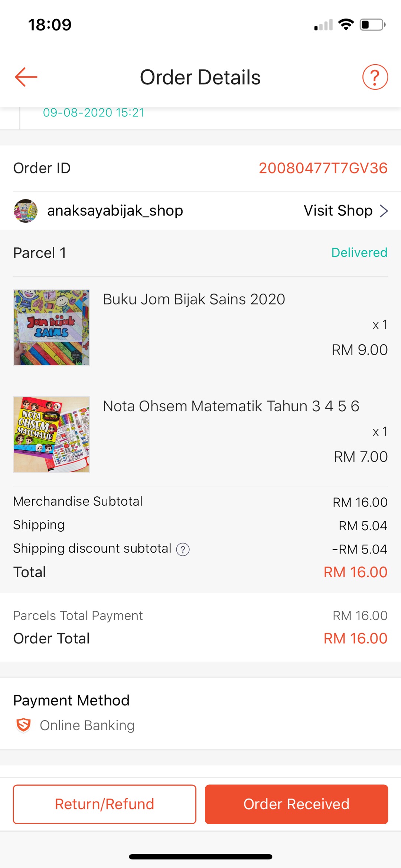Tap the 09-08-2020 15:21 timestamp
The height and width of the screenshot is (868, 401).
[94, 112]
